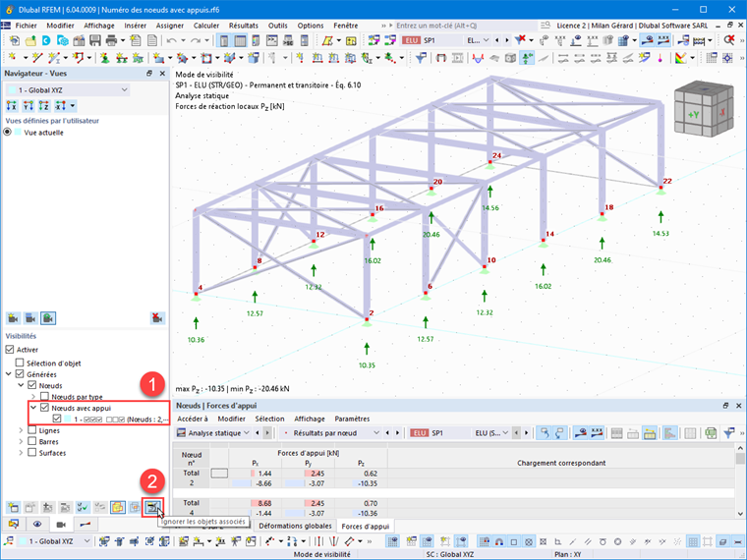Image resolution: width=747 pixels, height=560 pixels.
Task: Open the navigator tab with eye icon
Action: point(37,525)
